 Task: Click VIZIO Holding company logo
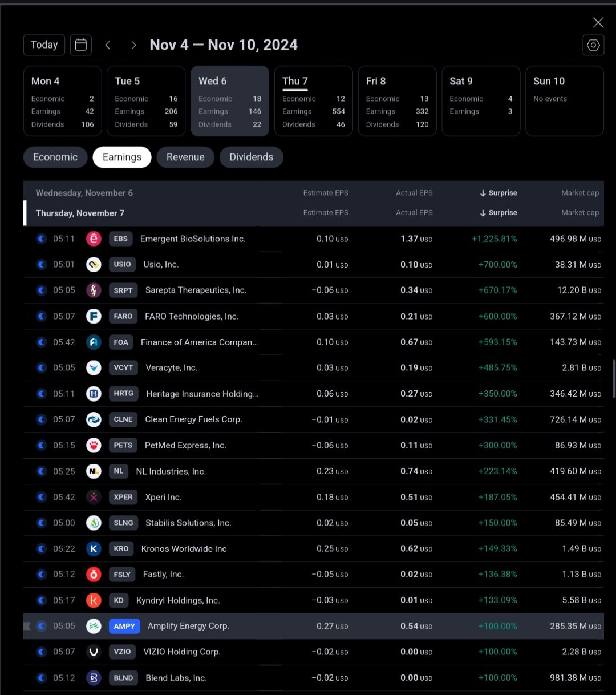point(94,652)
